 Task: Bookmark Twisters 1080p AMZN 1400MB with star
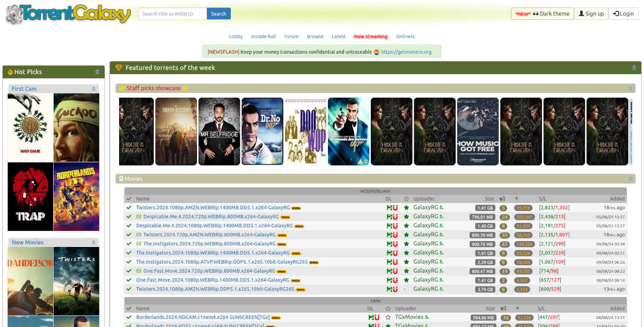click(x=406, y=207)
